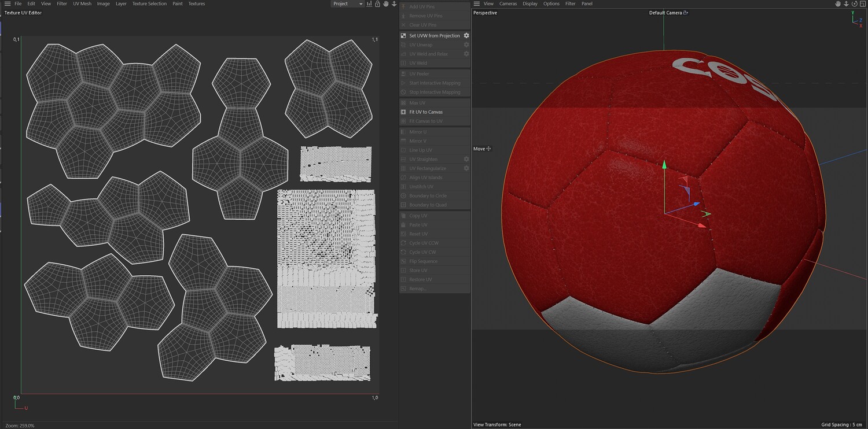Open the viewport Options menu
Viewport: 868px width, 429px height.
[551, 3]
